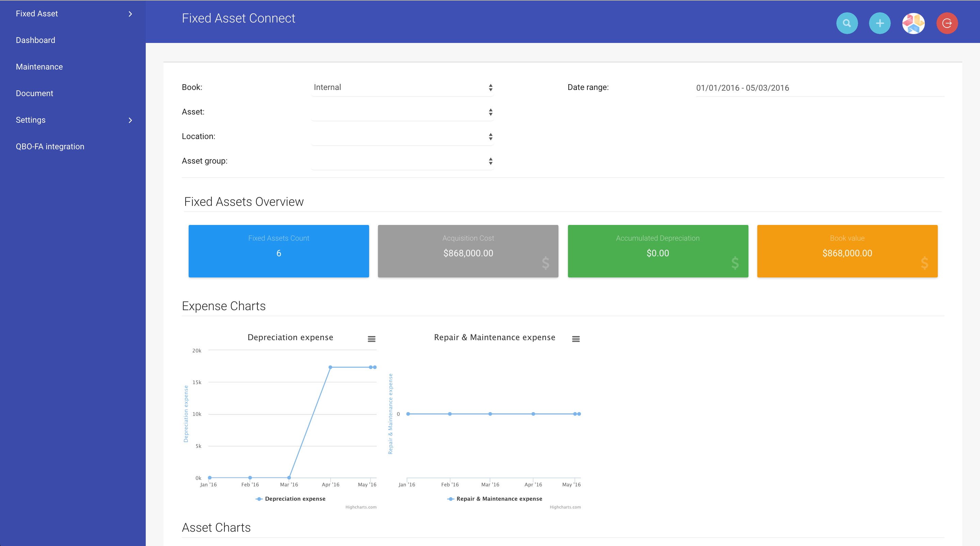Expand the Settings sidebar chevron

coord(130,120)
